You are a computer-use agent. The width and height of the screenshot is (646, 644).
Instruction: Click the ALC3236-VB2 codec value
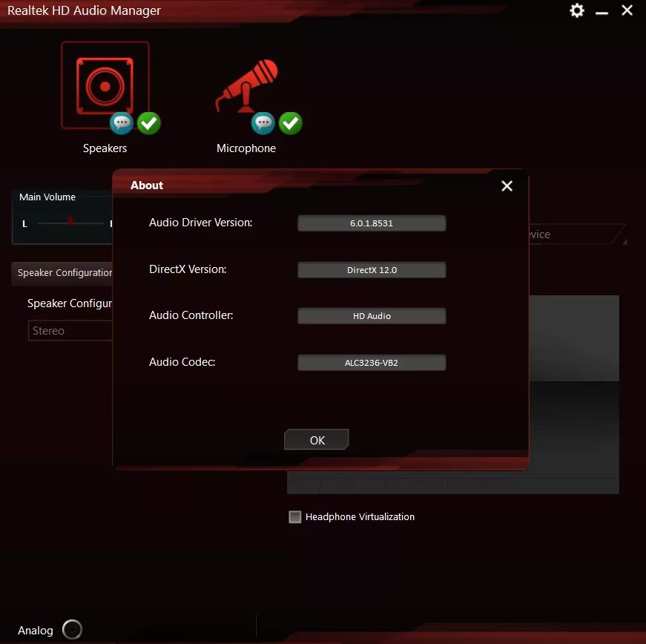tap(372, 363)
